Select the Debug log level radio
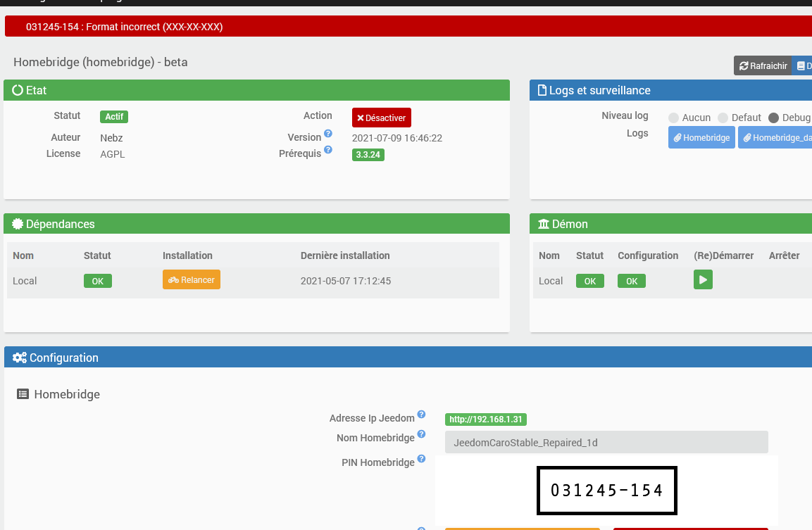Viewport: 812px width, 530px height. pos(774,118)
